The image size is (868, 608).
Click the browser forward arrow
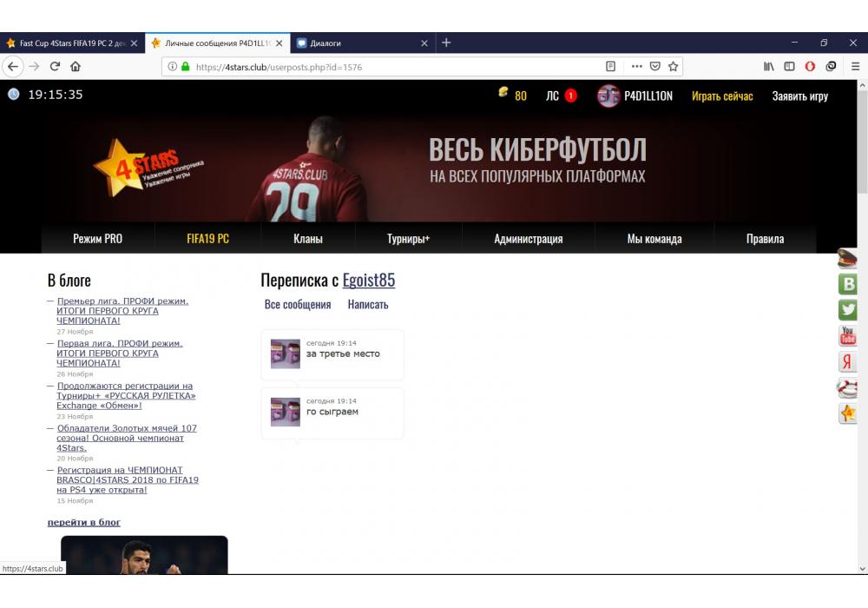click(35, 67)
